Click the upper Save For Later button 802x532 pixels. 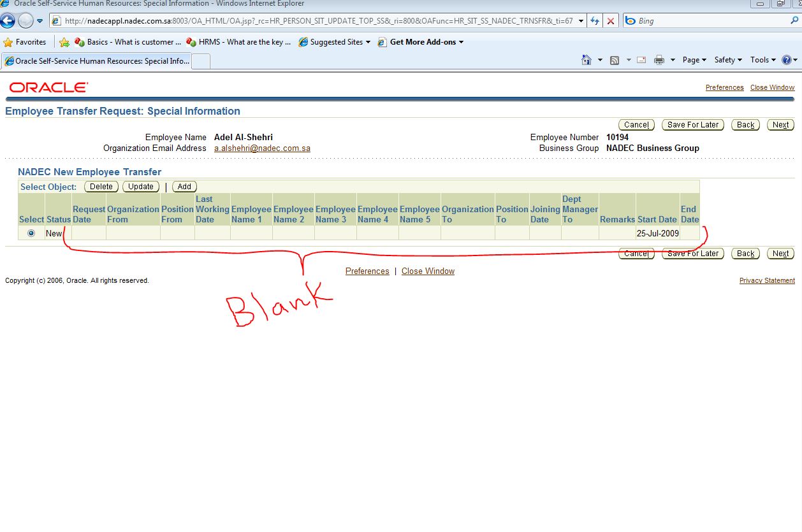(693, 125)
